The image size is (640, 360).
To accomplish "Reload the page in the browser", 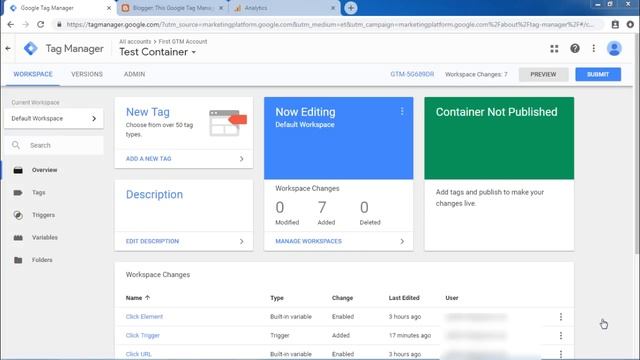I will tap(40, 24).
